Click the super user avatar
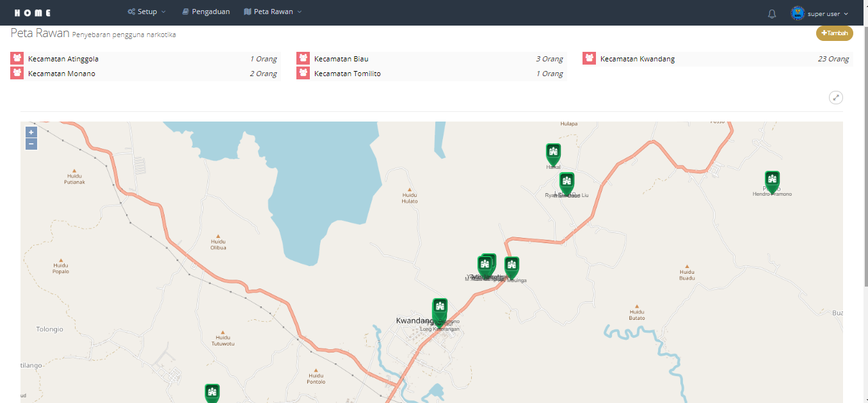The width and height of the screenshot is (868, 403). (798, 13)
